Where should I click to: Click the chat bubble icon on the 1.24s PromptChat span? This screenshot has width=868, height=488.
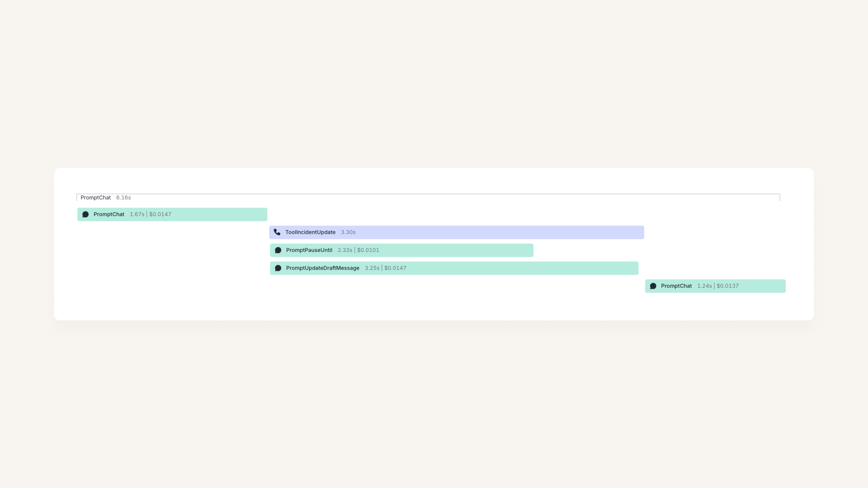(653, 286)
